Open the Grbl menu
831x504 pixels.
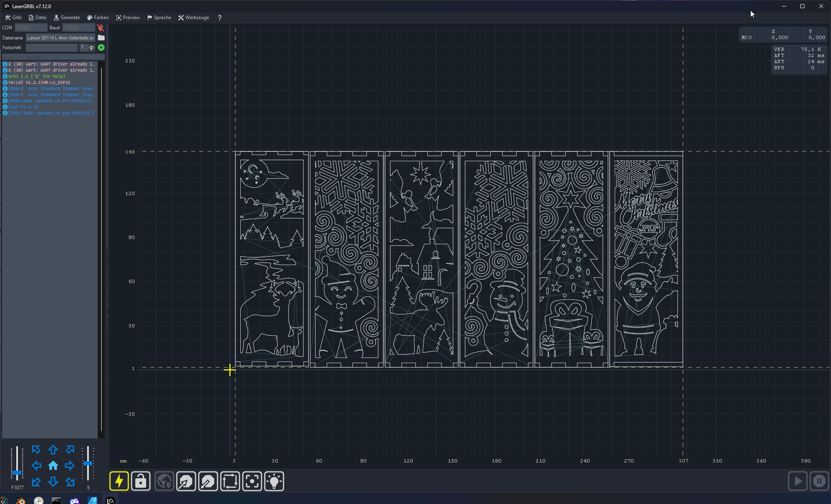point(13,18)
